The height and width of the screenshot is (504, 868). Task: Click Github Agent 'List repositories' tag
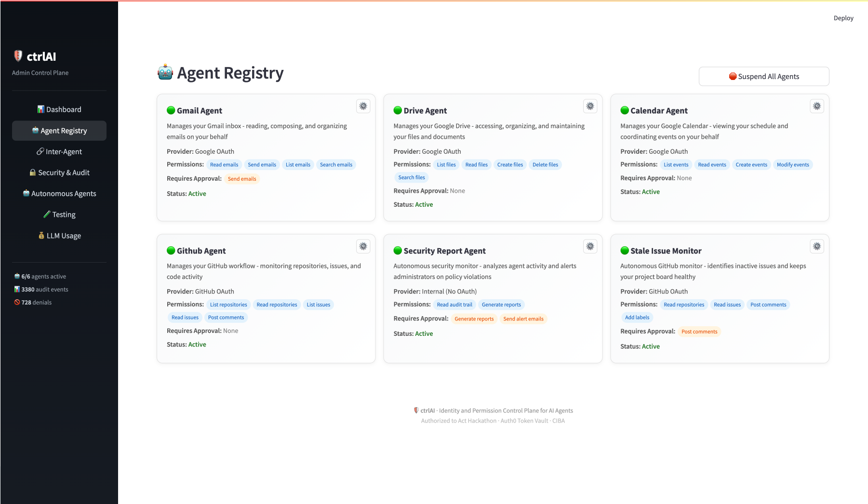228,305
